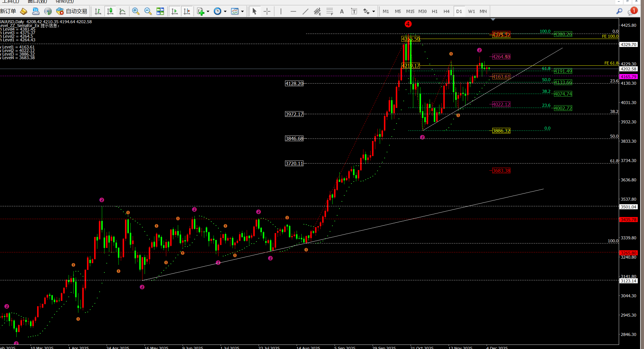
Task: Open the periodicity clock dropdown arrow
Action: point(225,12)
